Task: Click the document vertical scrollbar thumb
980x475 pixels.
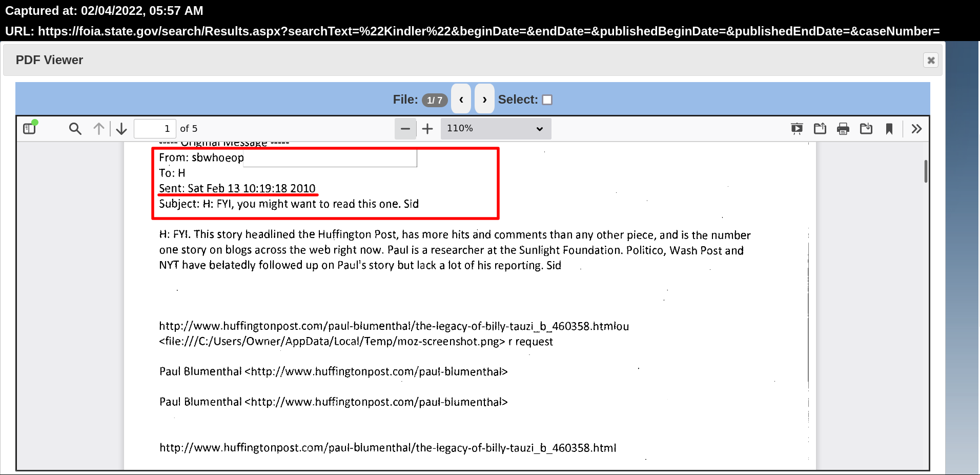Action: pyautogui.click(x=926, y=171)
